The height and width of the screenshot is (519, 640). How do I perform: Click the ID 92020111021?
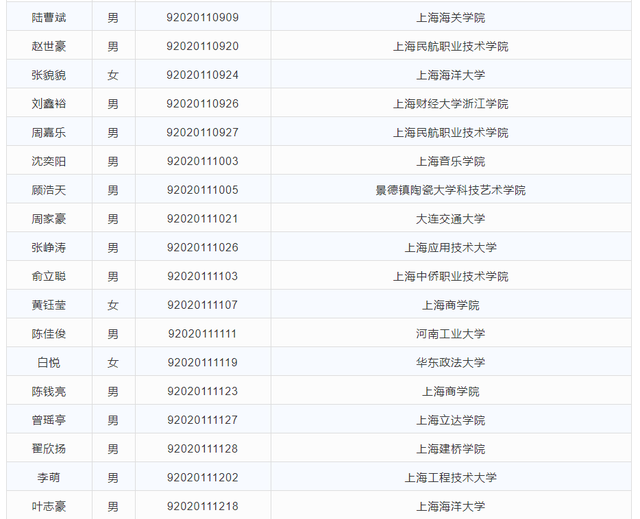tap(202, 219)
